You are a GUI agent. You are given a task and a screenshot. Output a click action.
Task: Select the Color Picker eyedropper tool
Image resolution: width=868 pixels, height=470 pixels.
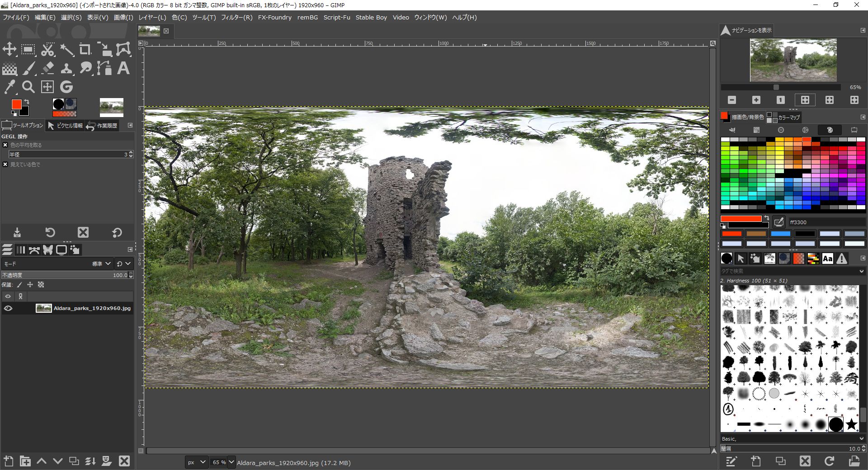pyautogui.click(x=9, y=87)
